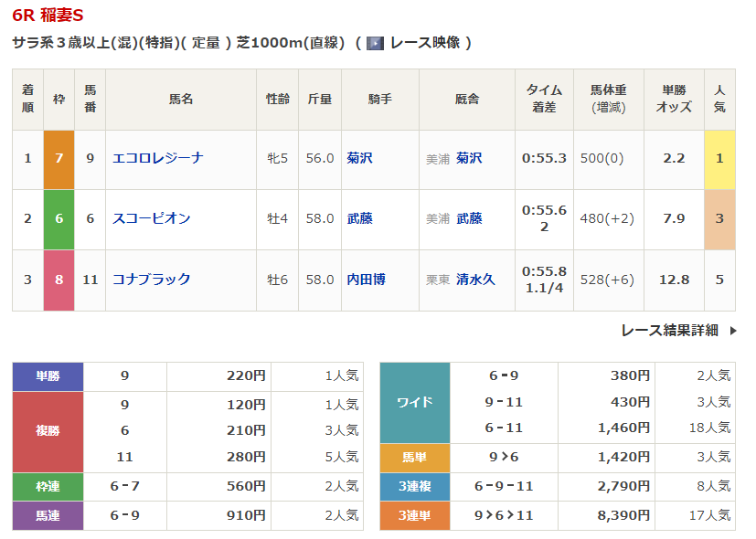Click the yellow 1 popularity cell
The image size is (756, 539).
pyautogui.click(x=719, y=160)
